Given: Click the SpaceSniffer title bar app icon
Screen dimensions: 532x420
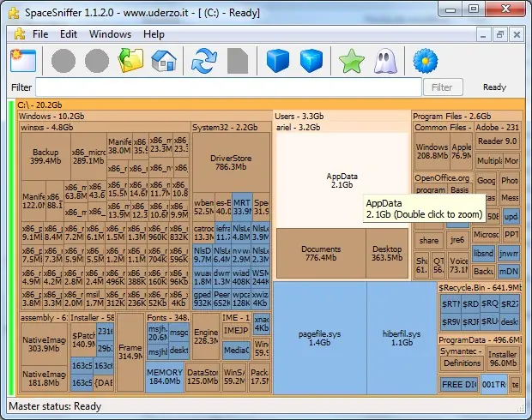Looking at the screenshot, I should 14,13.
